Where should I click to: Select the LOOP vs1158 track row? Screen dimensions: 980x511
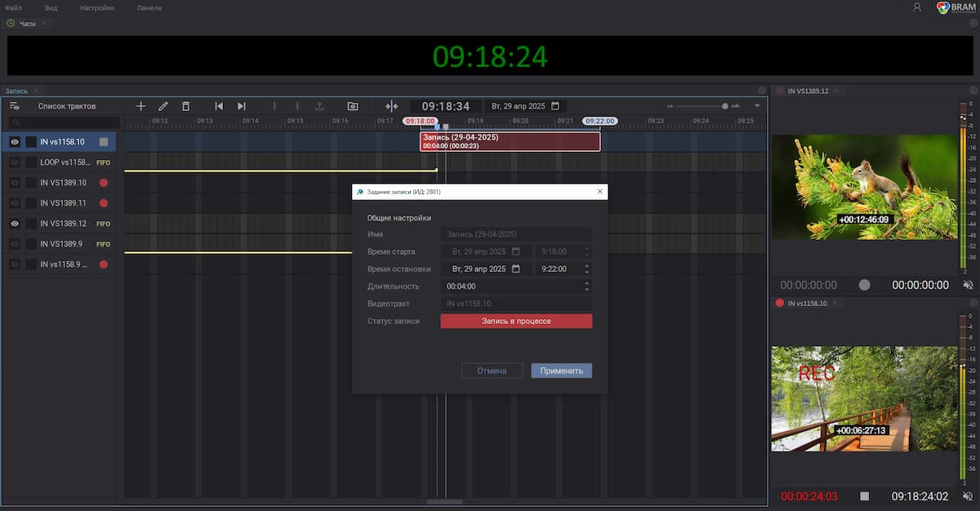pyautogui.click(x=59, y=162)
